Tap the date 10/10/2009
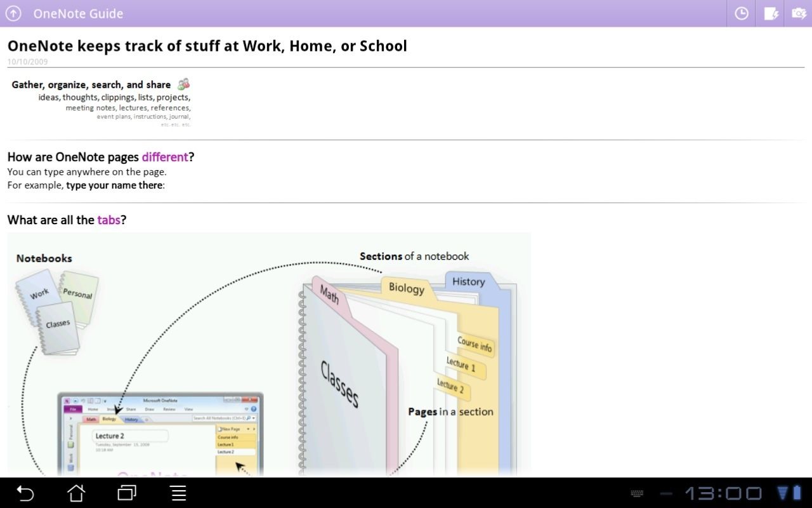The image size is (812, 508). [27, 62]
